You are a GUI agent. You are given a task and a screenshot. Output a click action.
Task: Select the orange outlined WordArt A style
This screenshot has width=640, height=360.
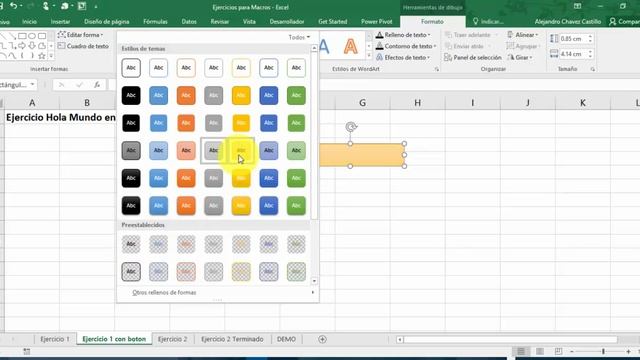tap(350, 47)
